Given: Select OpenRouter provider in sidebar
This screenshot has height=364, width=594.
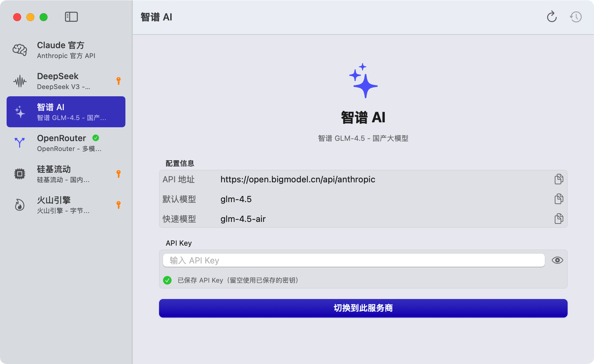Looking at the screenshot, I should [x=66, y=143].
